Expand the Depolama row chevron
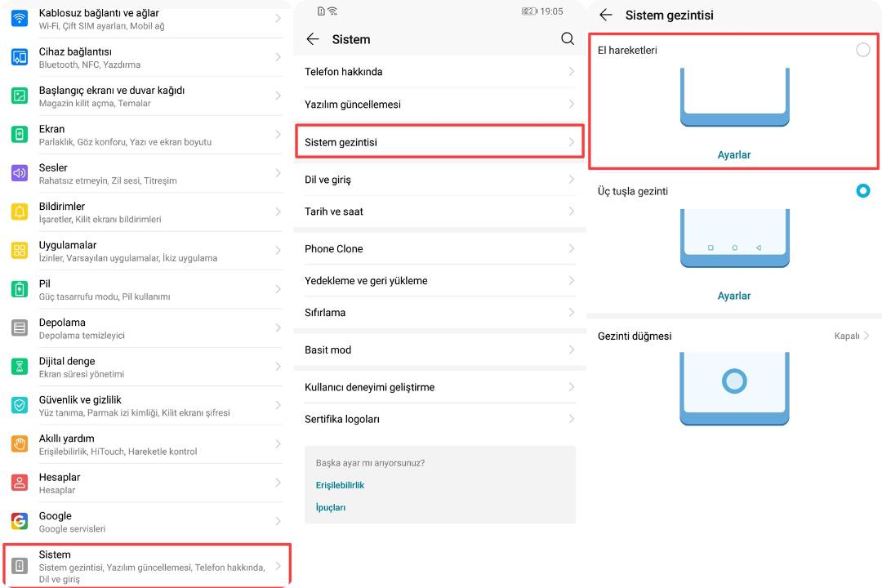882x588 pixels. pyautogui.click(x=278, y=327)
